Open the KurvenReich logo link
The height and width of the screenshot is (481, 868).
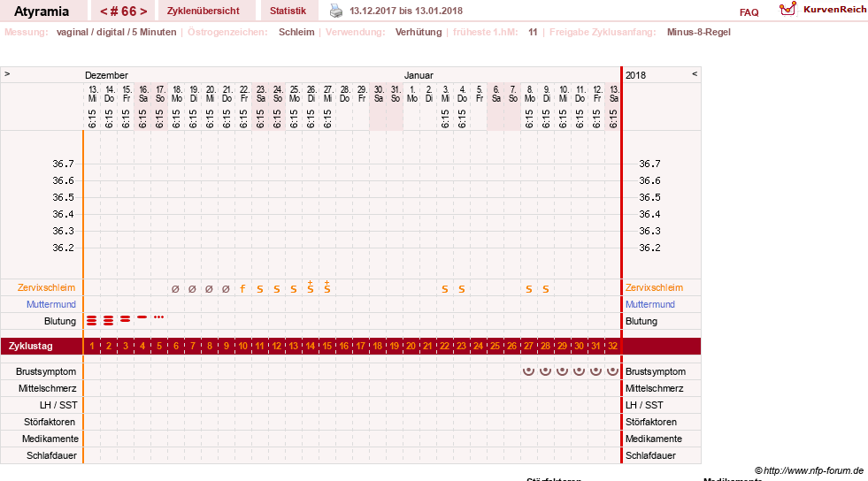[823, 10]
